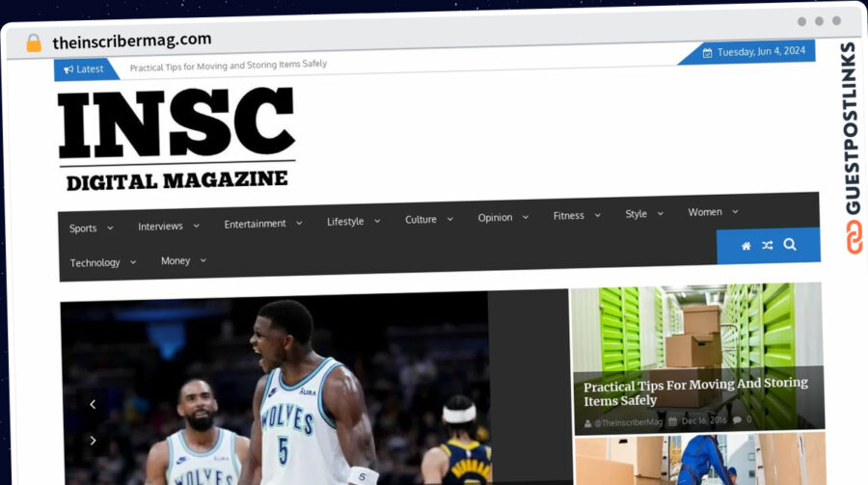Open the Culture menu item
Viewport: 868px width, 485px height.
[420, 219]
